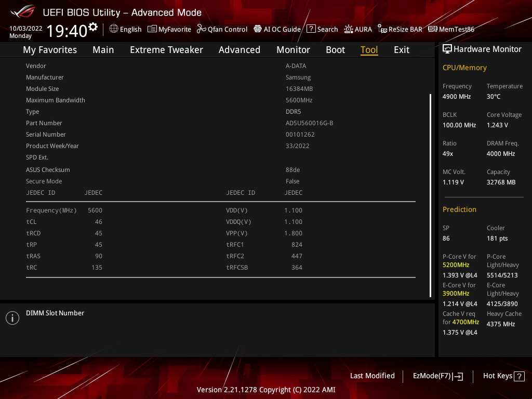532x399 pixels.
Task: Click the Cooler 181 pts value
Action: point(497,238)
